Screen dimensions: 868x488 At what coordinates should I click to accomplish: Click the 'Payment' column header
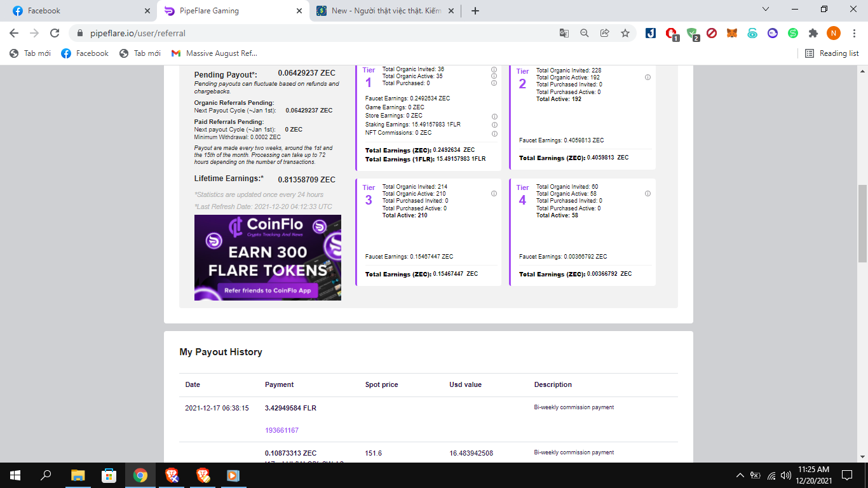[x=280, y=384]
